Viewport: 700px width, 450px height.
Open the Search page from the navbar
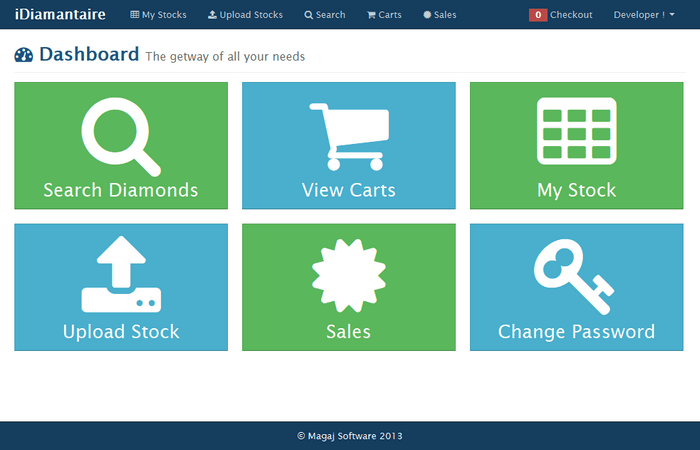(325, 15)
